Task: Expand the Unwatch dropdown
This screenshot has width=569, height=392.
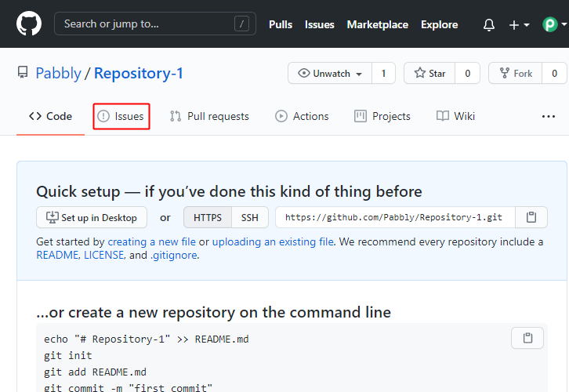Action: coord(330,74)
